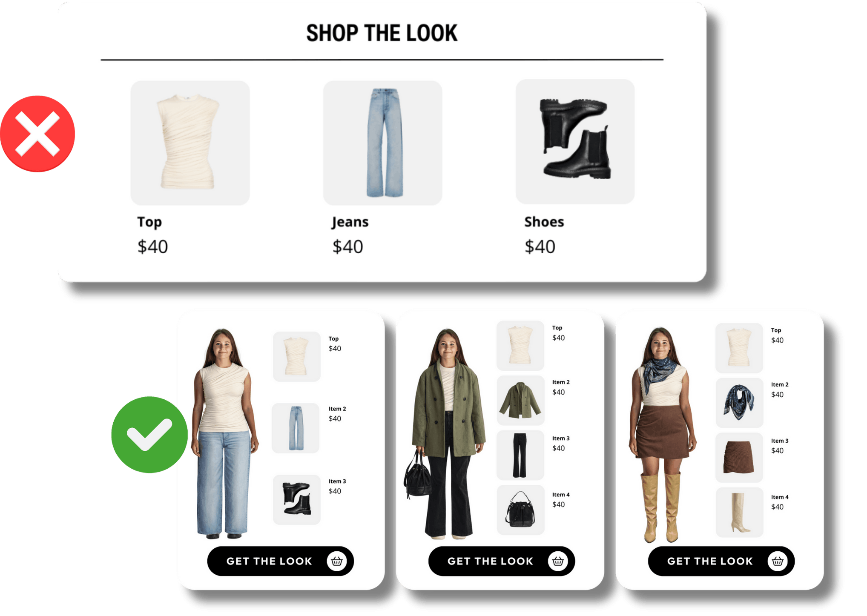Click the green checkmark icon
Viewport: 867px width, 616px height.
[149, 435]
